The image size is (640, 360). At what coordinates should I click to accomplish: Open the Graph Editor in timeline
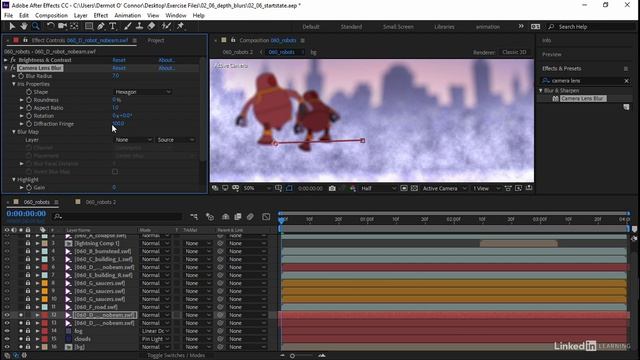pos(266,217)
